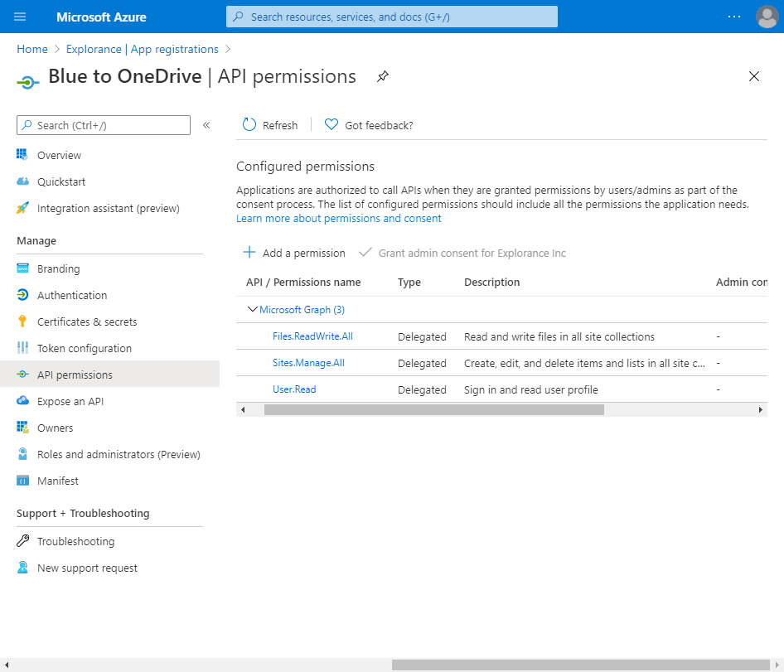The height and width of the screenshot is (672, 784).
Task: Click the search magnifier in the top bar
Action: click(x=239, y=17)
